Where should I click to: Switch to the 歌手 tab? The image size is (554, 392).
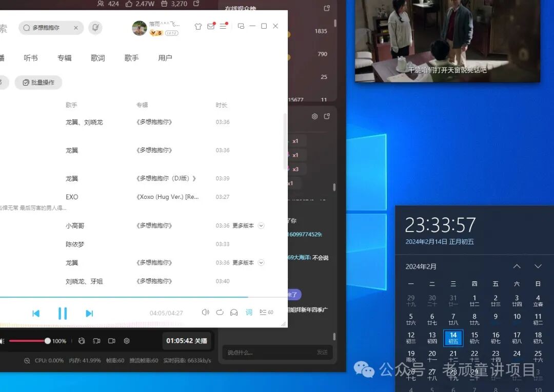131,58
